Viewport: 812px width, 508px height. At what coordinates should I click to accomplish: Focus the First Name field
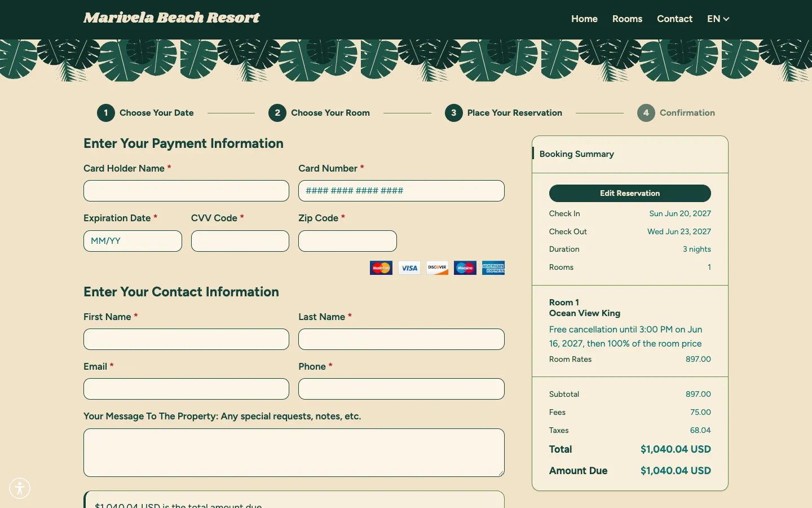(x=186, y=339)
